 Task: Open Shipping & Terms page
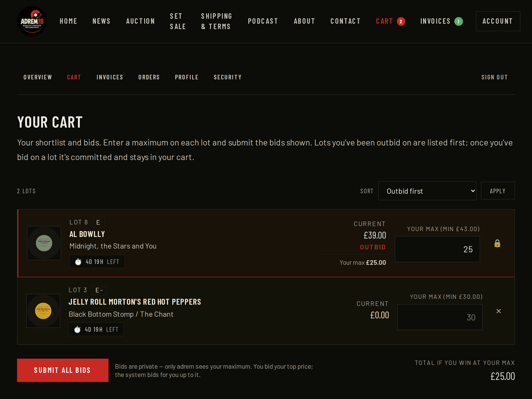tap(217, 21)
